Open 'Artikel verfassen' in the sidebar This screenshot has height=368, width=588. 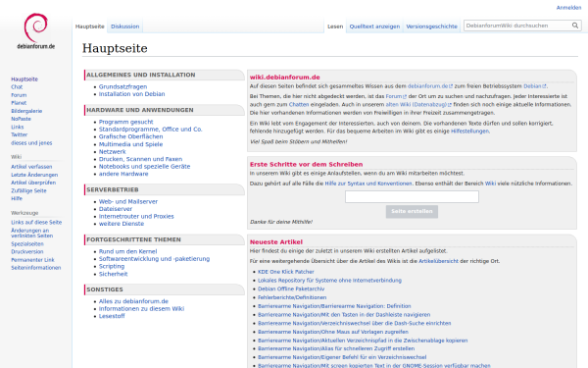[x=31, y=167]
